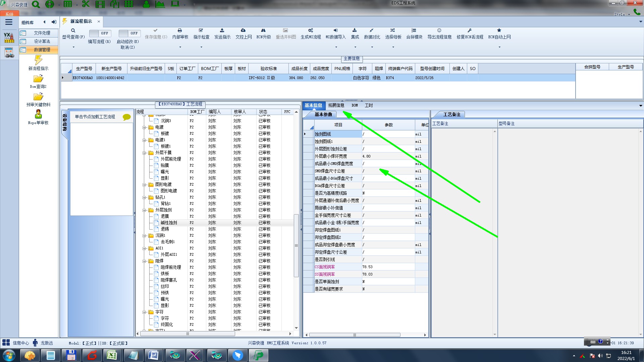This screenshot has height=362, width=644.
Task: Click the 修复ECN丢流程 wrench icon
Action: (470, 31)
